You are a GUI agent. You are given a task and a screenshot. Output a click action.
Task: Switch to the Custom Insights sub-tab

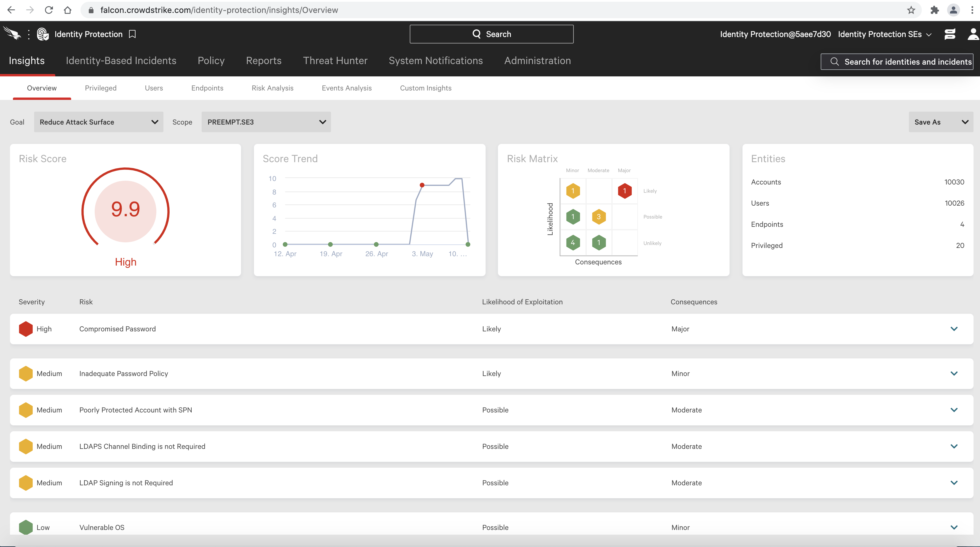click(426, 88)
